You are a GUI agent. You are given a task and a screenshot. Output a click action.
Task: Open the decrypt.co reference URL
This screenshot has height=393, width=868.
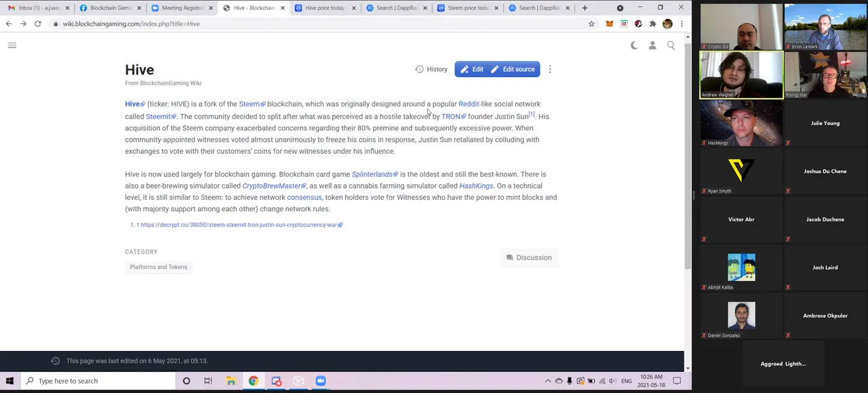click(x=241, y=225)
